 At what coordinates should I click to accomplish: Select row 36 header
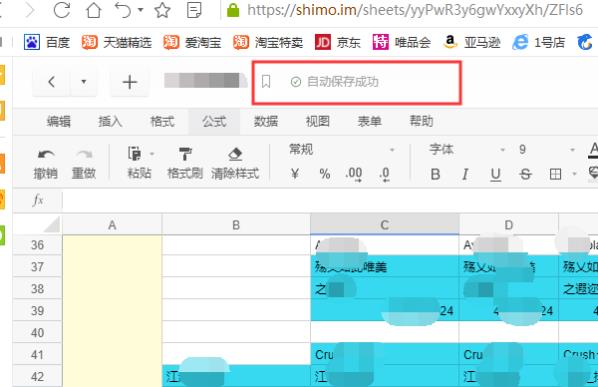pos(37,245)
